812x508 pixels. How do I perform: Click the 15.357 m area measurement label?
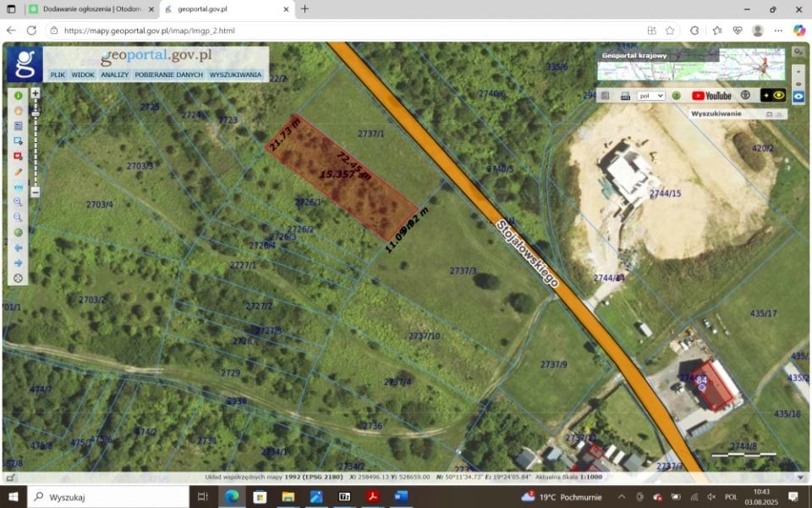pos(345,174)
